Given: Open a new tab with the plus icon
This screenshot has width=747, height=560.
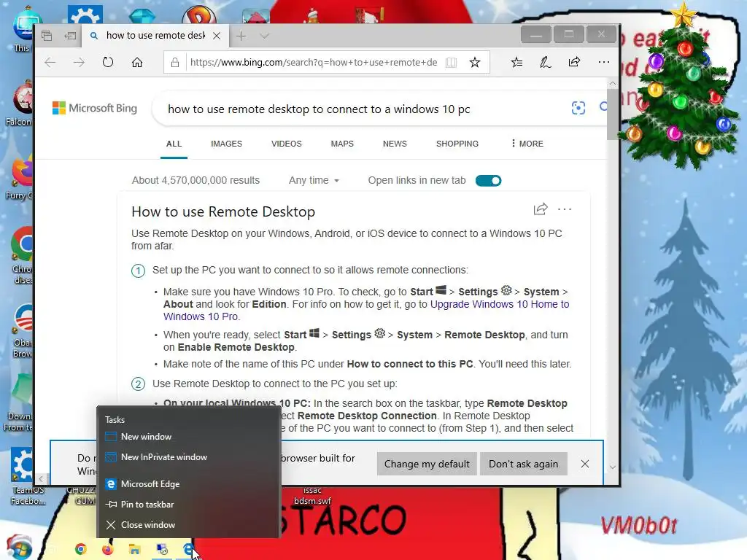Looking at the screenshot, I should pos(241,36).
